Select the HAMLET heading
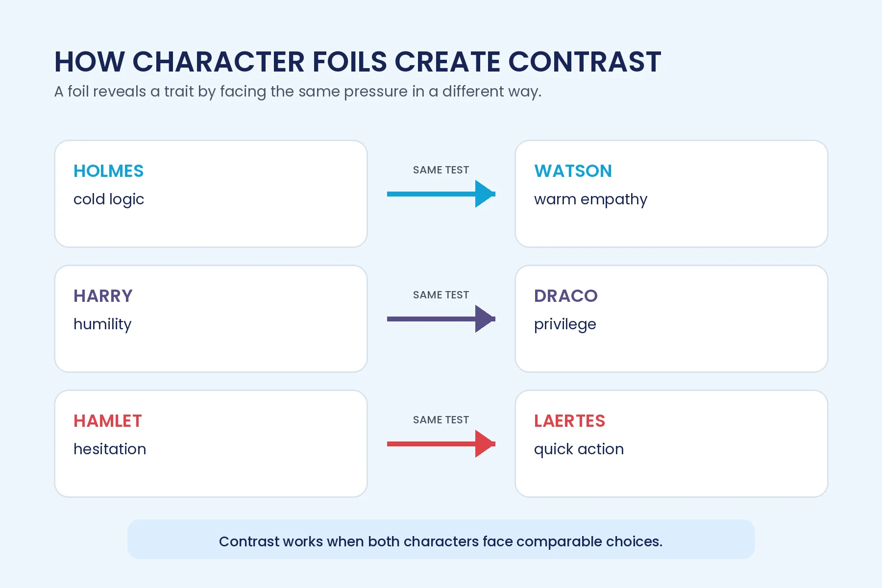This screenshot has height=588, width=882. point(108,421)
